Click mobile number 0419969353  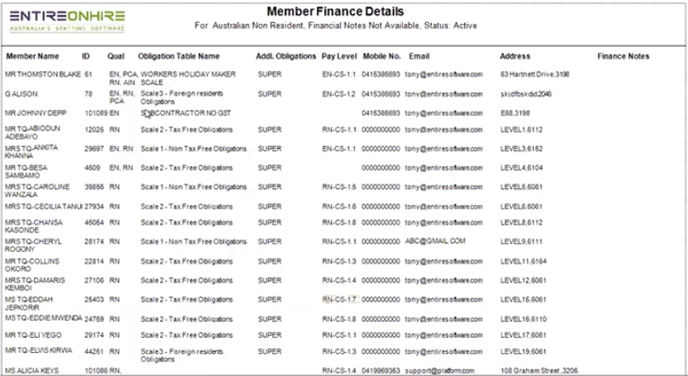pyautogui.click(x=381, y=371)
